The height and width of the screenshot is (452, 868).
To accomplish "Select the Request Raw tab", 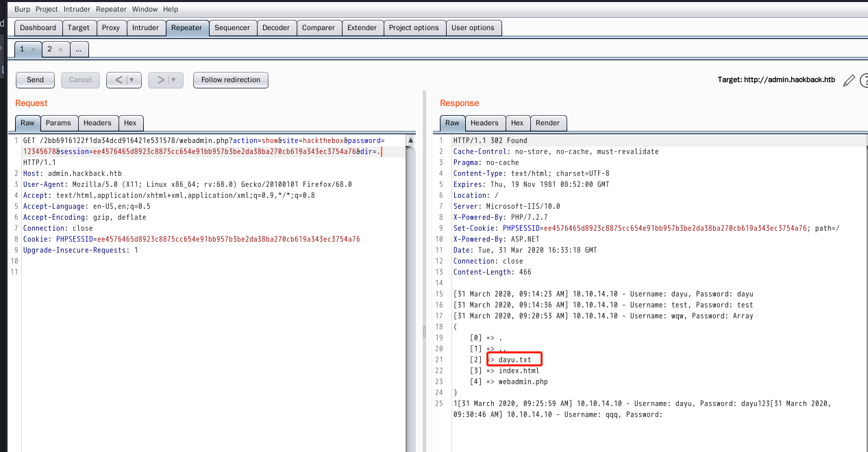I will coord(27,123).
